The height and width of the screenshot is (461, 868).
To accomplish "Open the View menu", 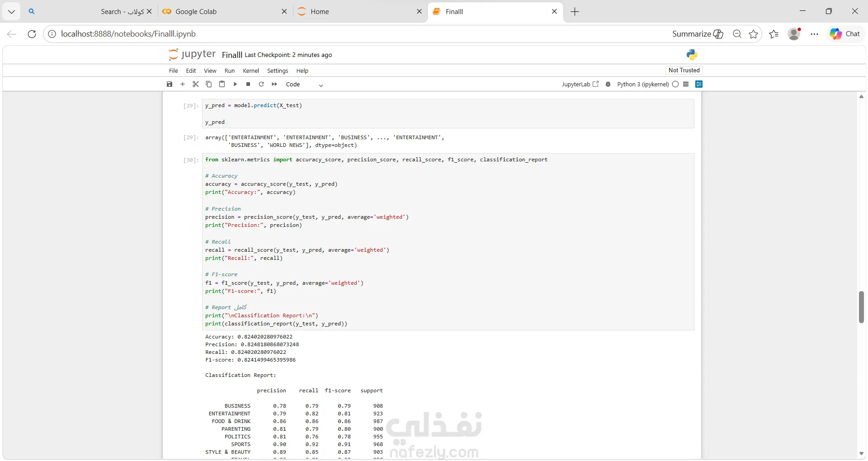I will point(210,71).
